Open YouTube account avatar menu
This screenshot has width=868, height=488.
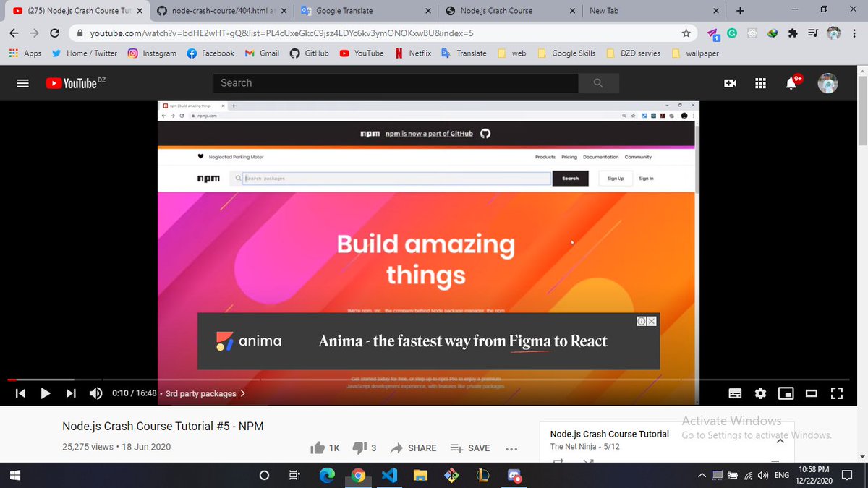point(827,83)
